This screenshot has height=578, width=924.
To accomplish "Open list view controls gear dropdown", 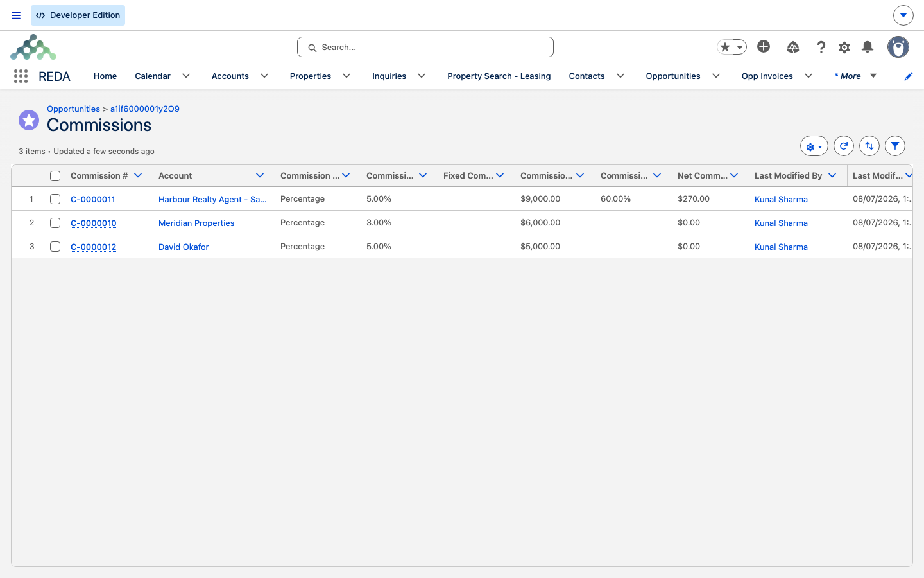I will [814, 146].
